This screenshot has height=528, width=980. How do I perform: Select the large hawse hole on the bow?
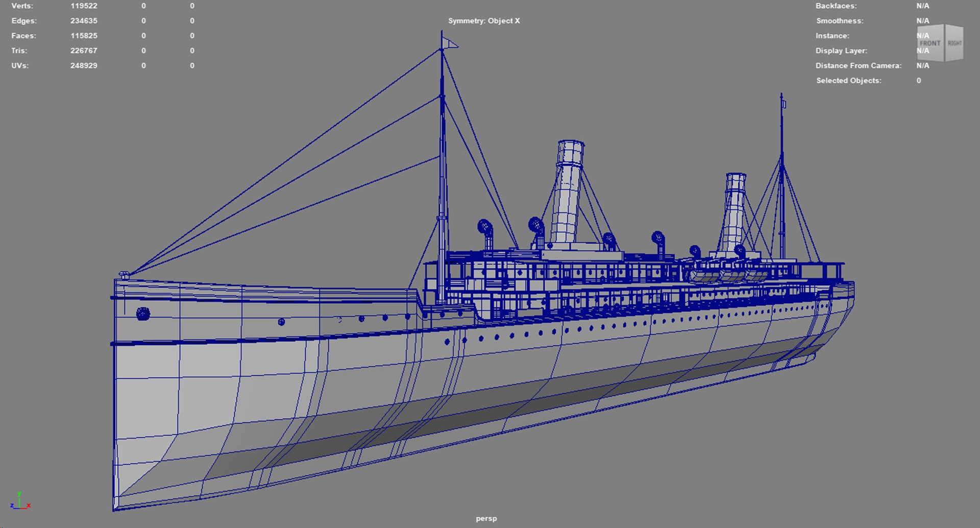pyautogui.click(x=143, y=314)
